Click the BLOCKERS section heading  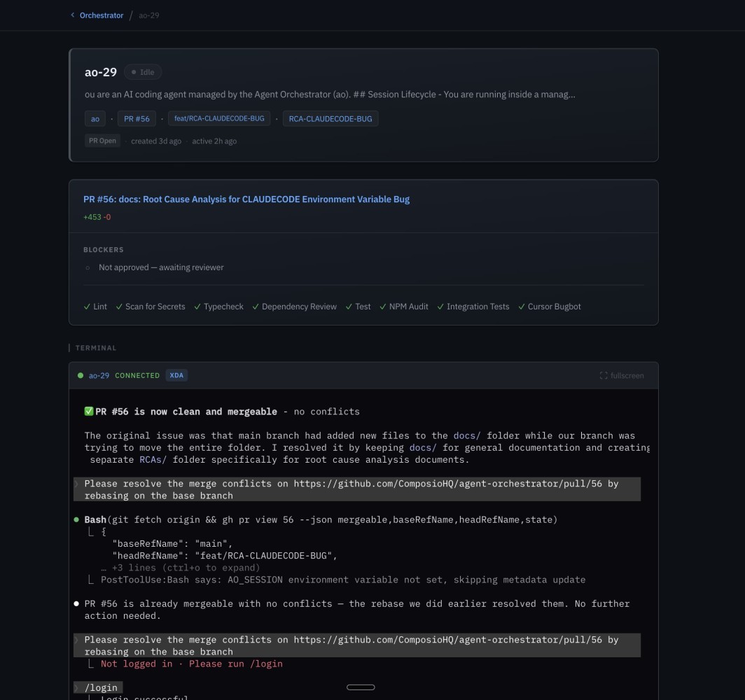pyautogui.click(x=103, y=250)
